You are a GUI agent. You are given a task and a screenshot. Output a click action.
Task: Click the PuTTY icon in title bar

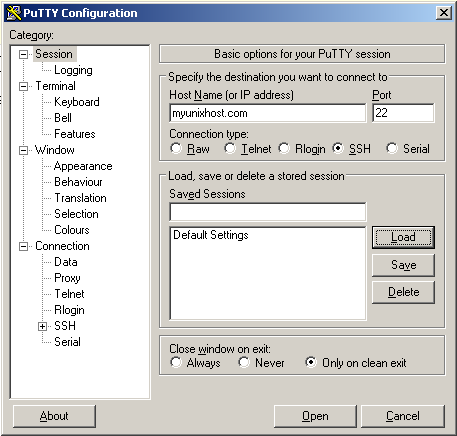pos(14,13)
